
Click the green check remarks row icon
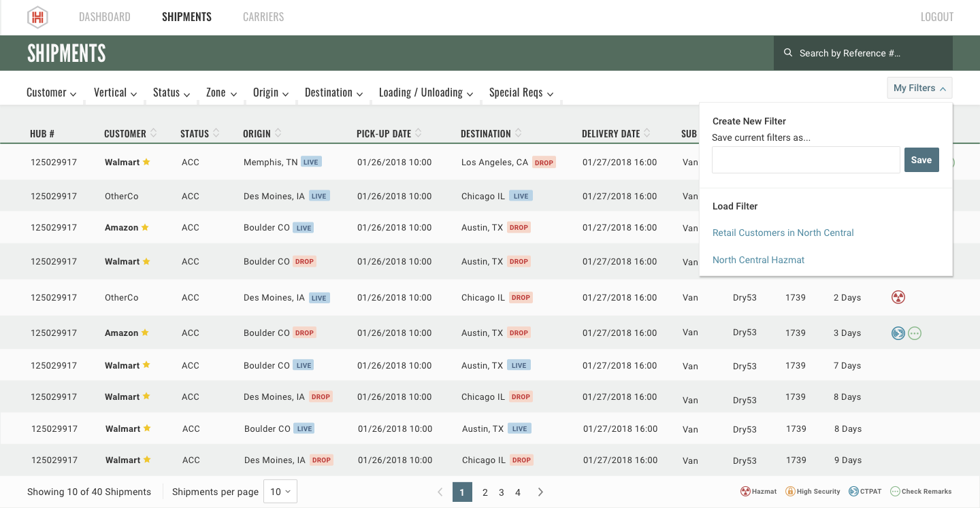(915, 333)
